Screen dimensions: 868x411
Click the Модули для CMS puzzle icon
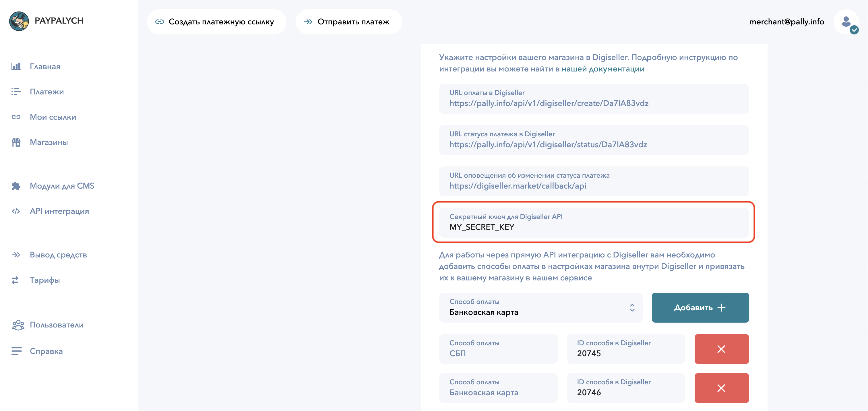[16, 186]
